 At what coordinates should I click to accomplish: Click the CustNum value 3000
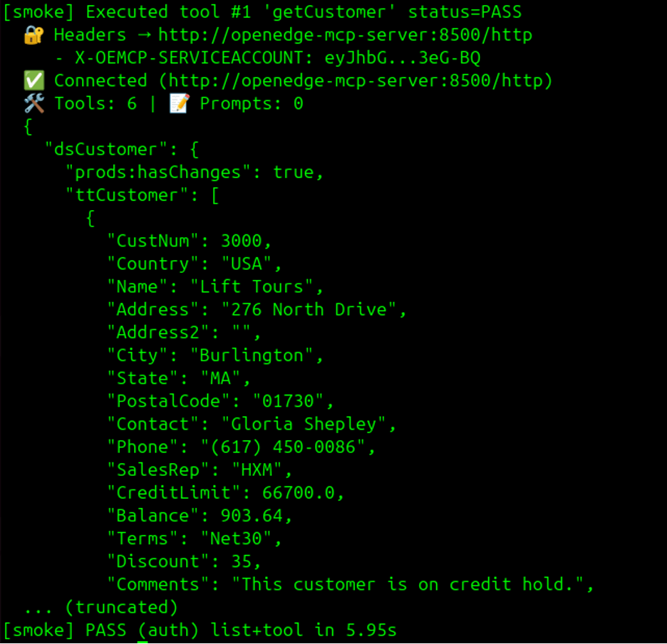(x=241, y=241)
